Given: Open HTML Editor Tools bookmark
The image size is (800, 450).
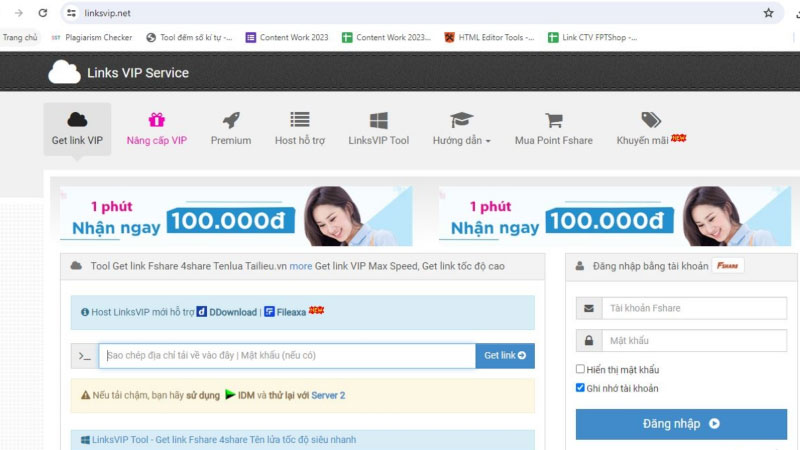Looking at the screenshot, I should coord(489,37).
